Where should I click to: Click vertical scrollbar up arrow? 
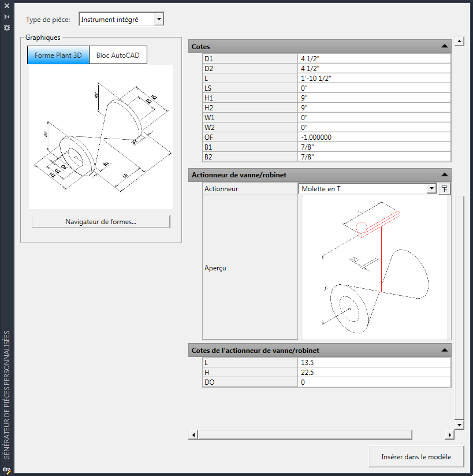point(459,41)
